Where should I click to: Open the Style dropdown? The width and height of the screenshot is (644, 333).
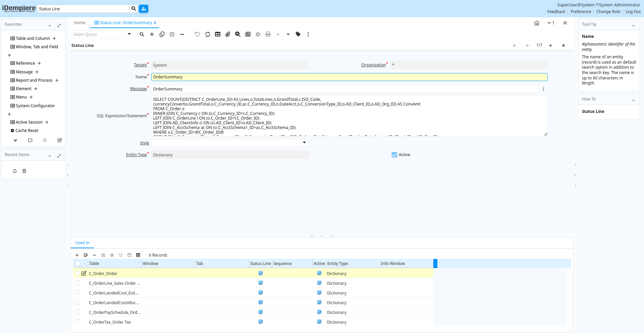304,143
